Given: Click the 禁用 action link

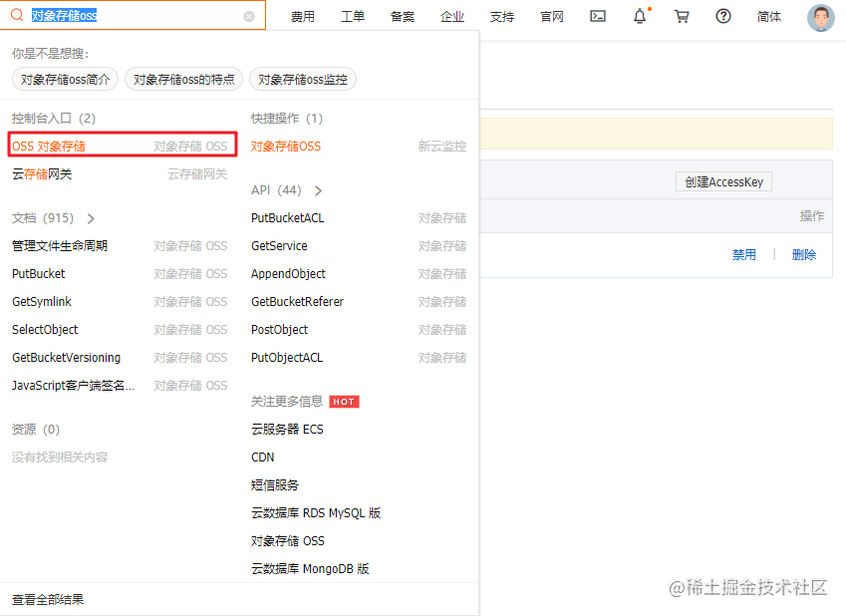Looking at the screenshot, I should tap(744, 255).
